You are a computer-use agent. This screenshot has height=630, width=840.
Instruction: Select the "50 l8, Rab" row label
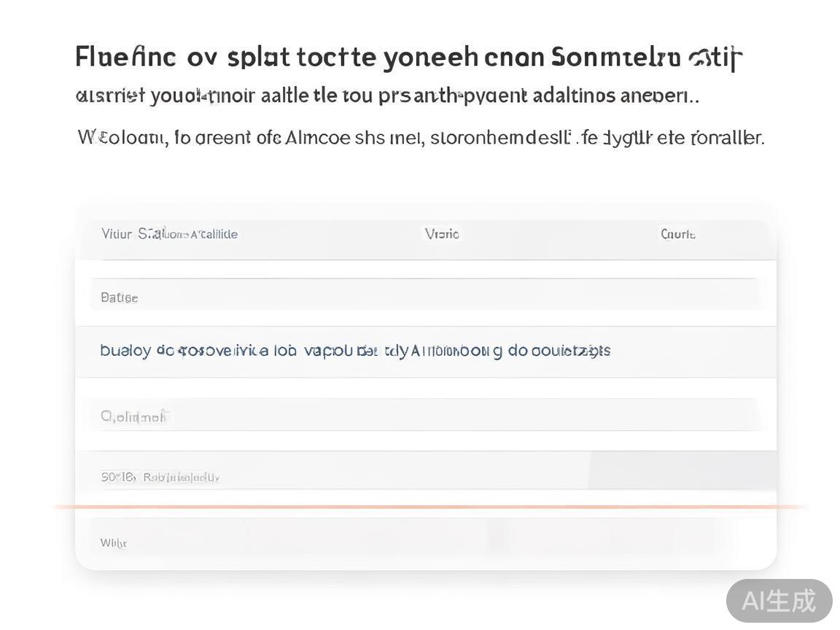[x=160, y=477]
